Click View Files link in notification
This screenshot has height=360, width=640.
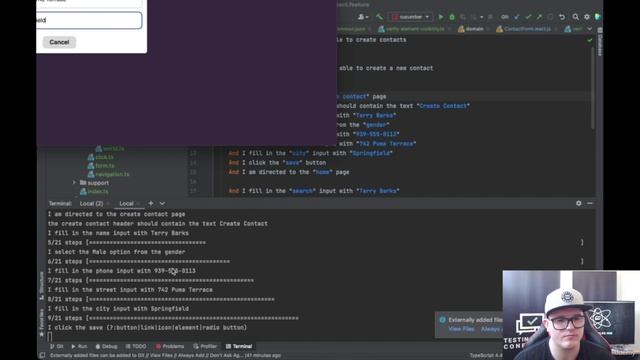tap(461, 329)
